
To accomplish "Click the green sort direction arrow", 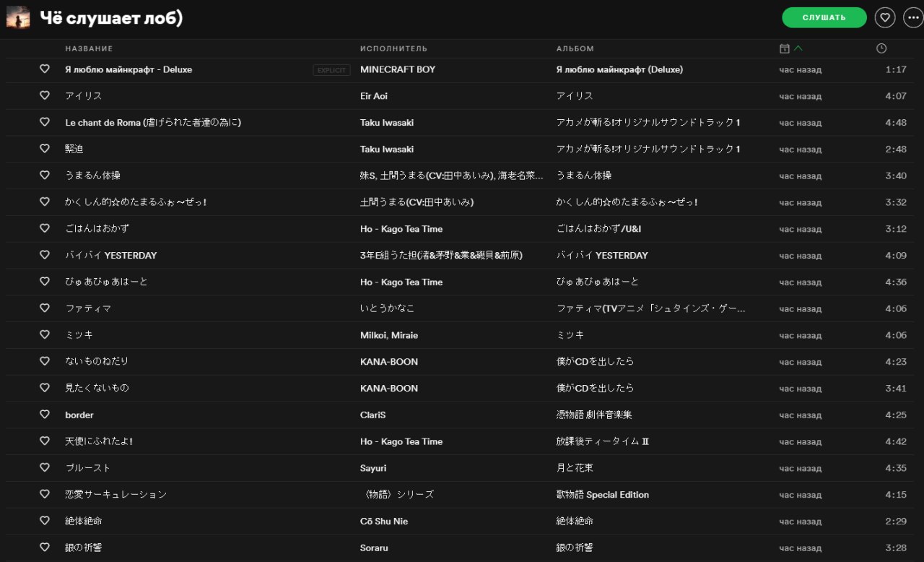I will point(798,48).
